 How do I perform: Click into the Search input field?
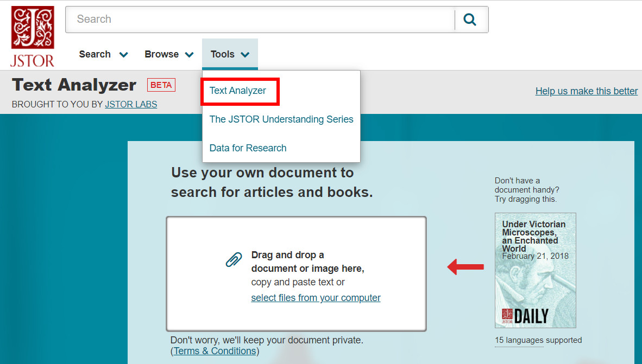click(x=260, y=19)
